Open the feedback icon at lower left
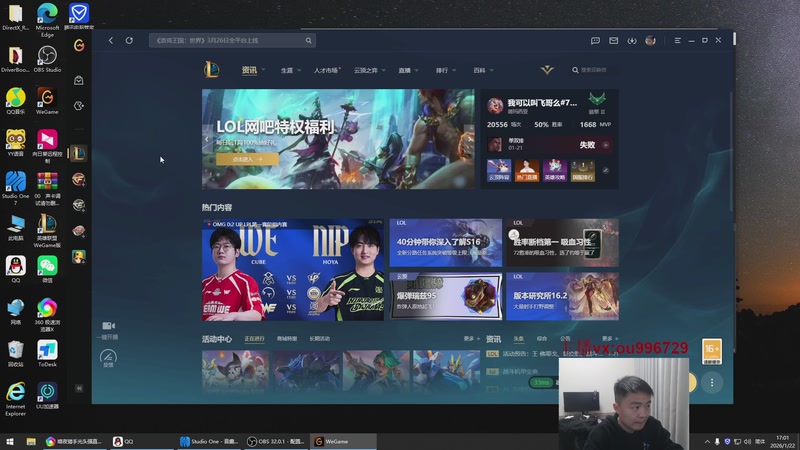The image size is (800, 450). [x=108, y=356]
